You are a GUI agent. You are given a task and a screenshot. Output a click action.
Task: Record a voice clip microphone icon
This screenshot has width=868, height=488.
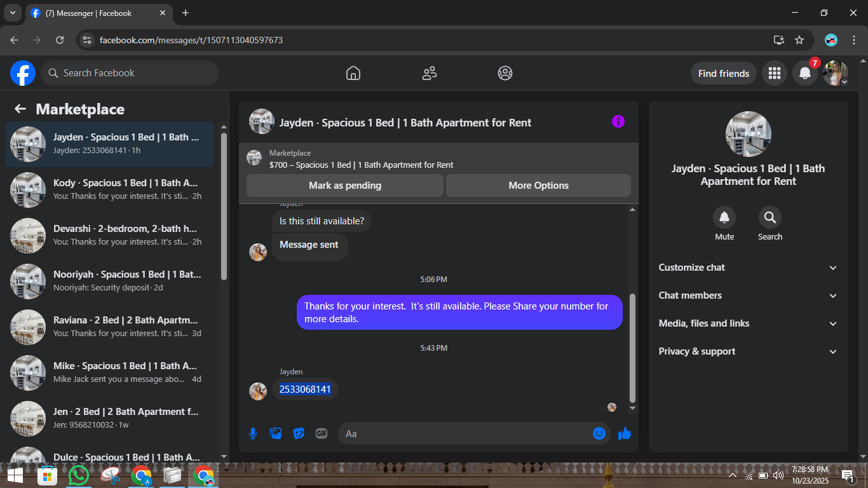[x=253, y=433]
